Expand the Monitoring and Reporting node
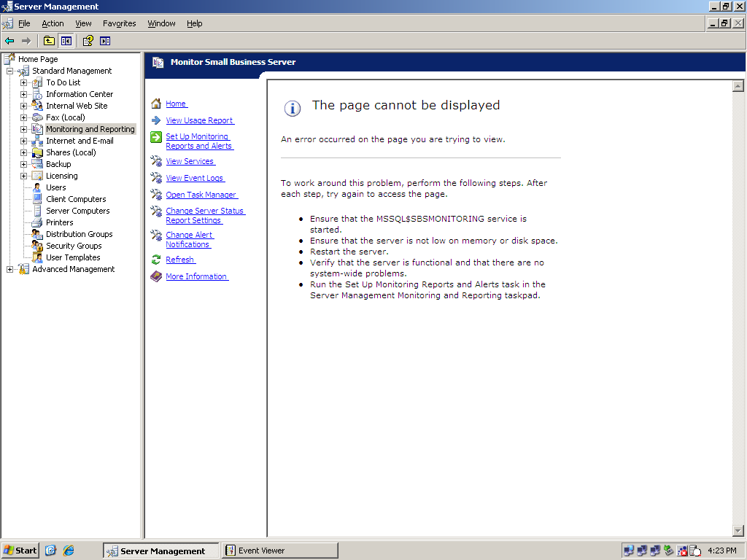 tap(23, 129)
